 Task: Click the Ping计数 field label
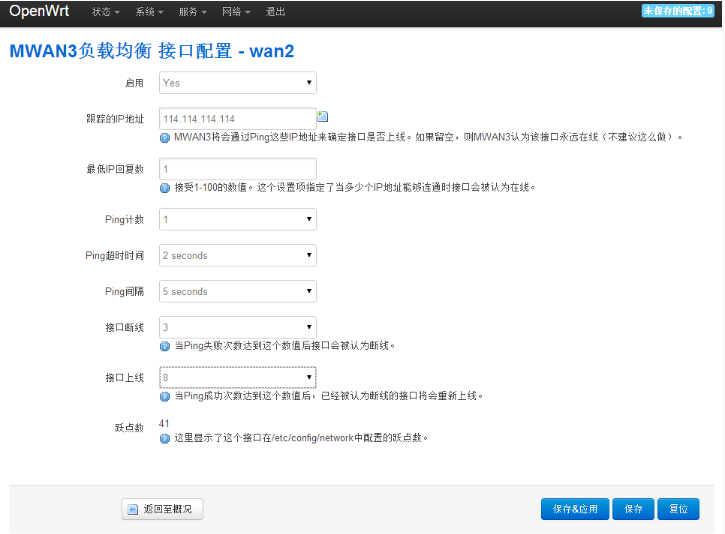pyautogui.click(x=124, y=220)
